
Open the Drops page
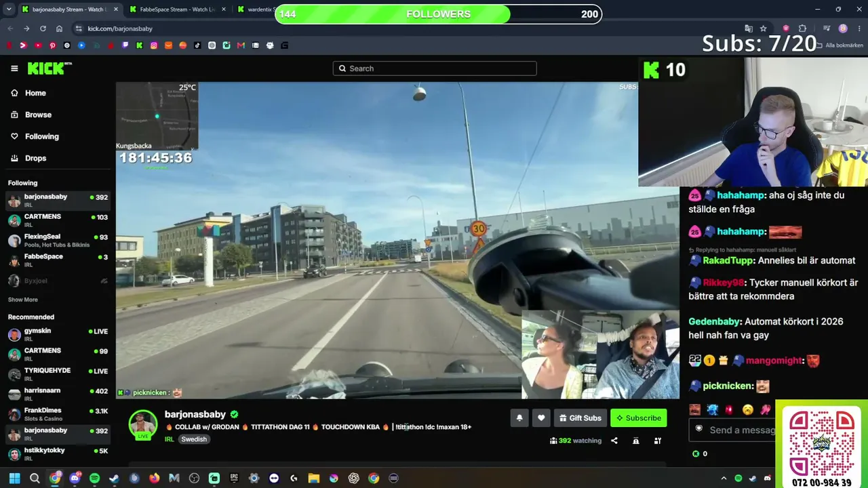tap(35, 158)
